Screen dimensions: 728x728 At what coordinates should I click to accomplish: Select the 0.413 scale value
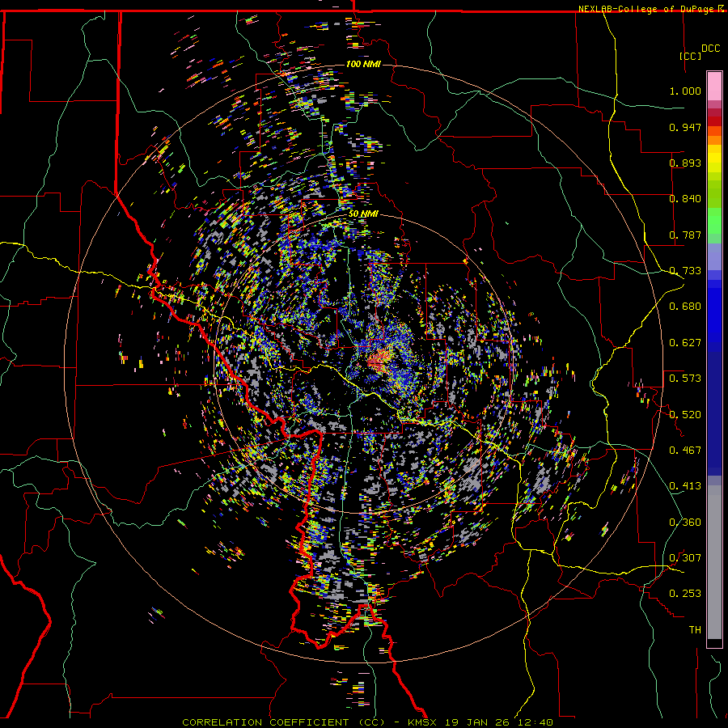[685, 486]
